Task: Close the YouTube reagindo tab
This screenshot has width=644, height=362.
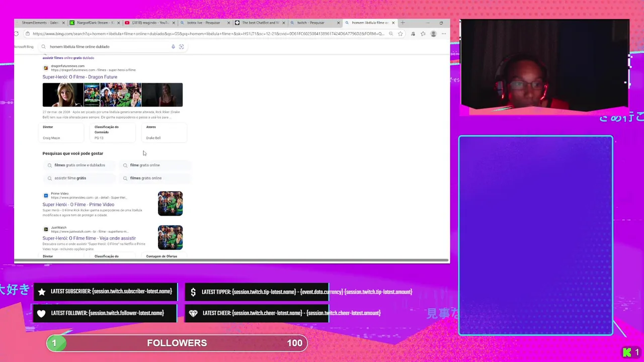Action: tap(174, 23)
